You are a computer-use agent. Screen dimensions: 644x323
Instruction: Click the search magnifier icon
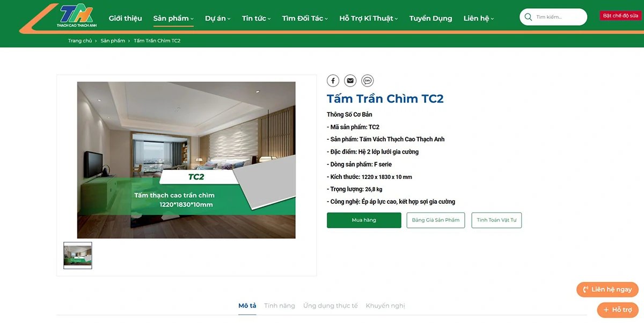tap(528, 17)
